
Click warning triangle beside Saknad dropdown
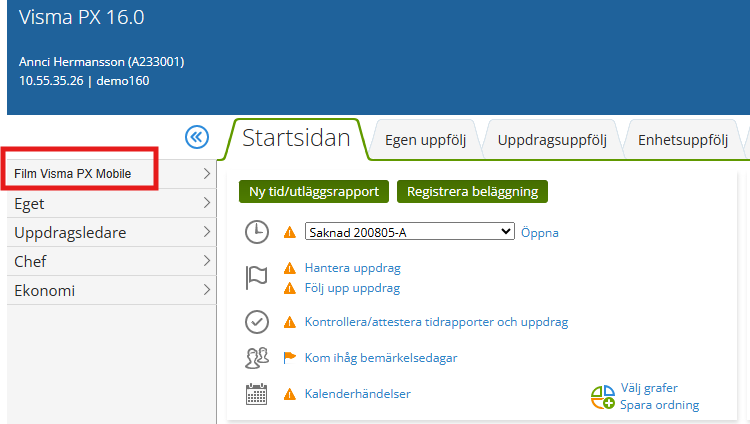coord(290,233)
